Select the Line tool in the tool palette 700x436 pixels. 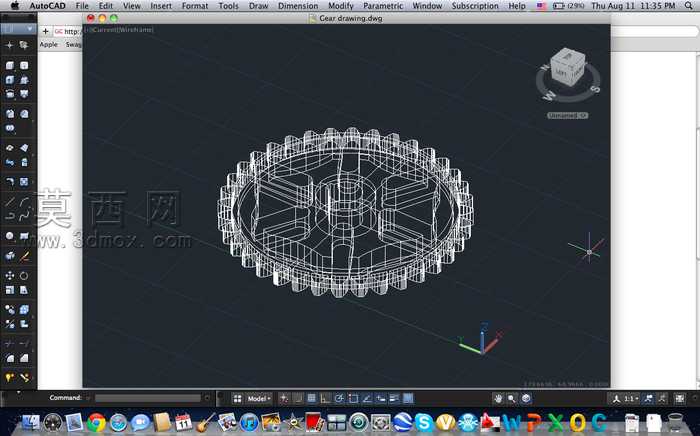[10, 203]
